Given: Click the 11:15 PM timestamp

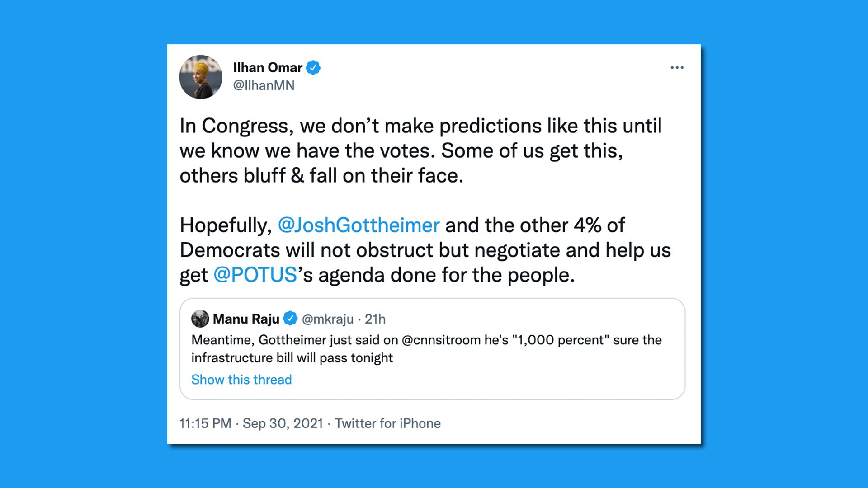Looking at the screenshot, I should click(x=205, y=423).
